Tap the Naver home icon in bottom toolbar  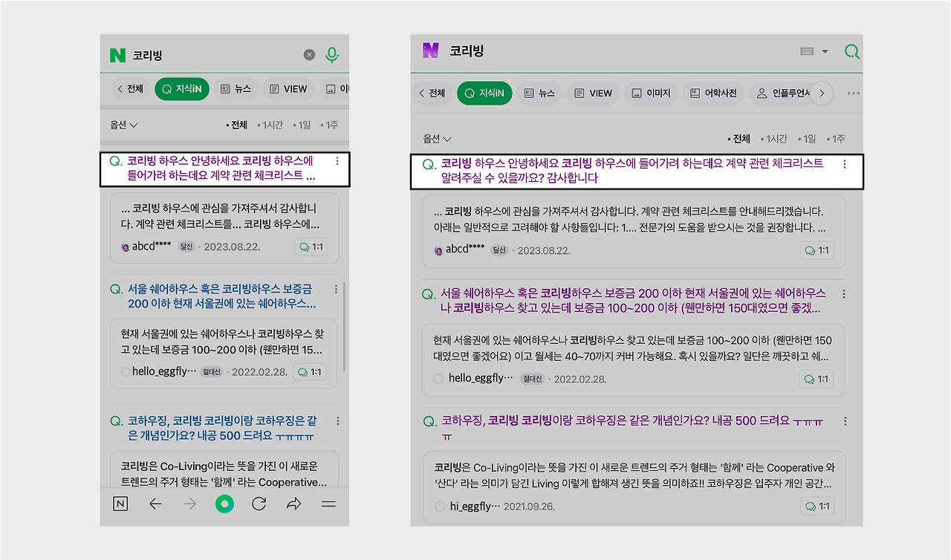tap(120, 504)
